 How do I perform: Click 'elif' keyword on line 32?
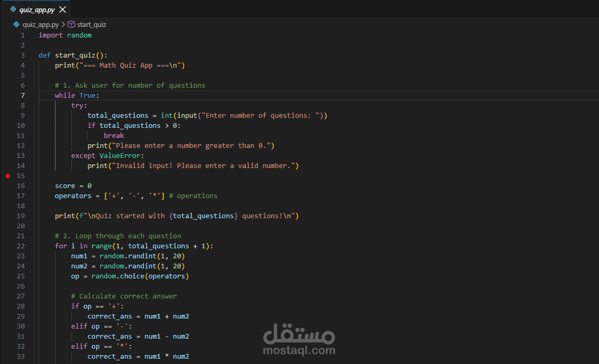(79, 347)
